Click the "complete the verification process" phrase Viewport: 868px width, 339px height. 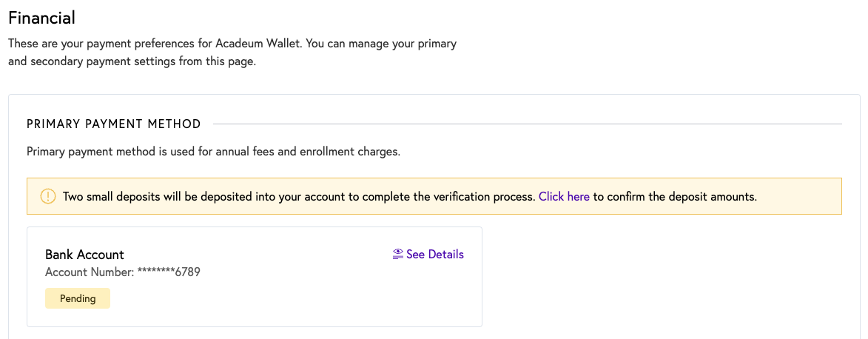448,196
